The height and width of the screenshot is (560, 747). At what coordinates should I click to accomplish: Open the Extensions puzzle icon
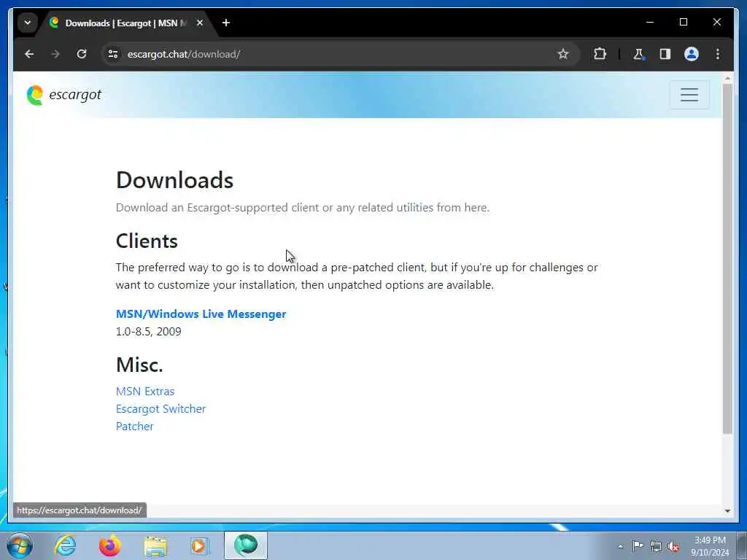[600, 54]
